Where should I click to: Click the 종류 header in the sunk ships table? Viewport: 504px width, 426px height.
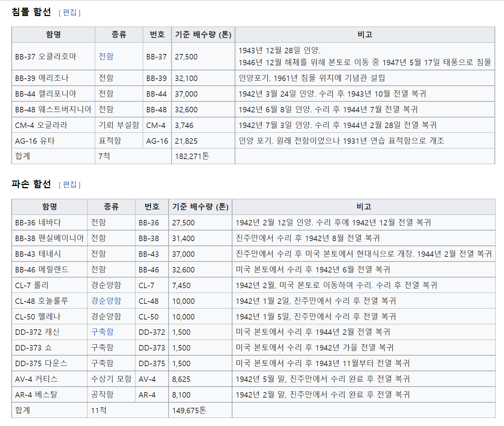click(x=119, y=35)
